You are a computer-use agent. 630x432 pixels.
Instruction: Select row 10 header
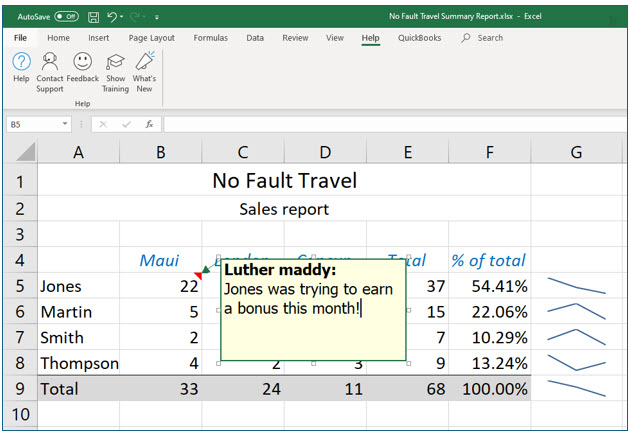(20, 414)
